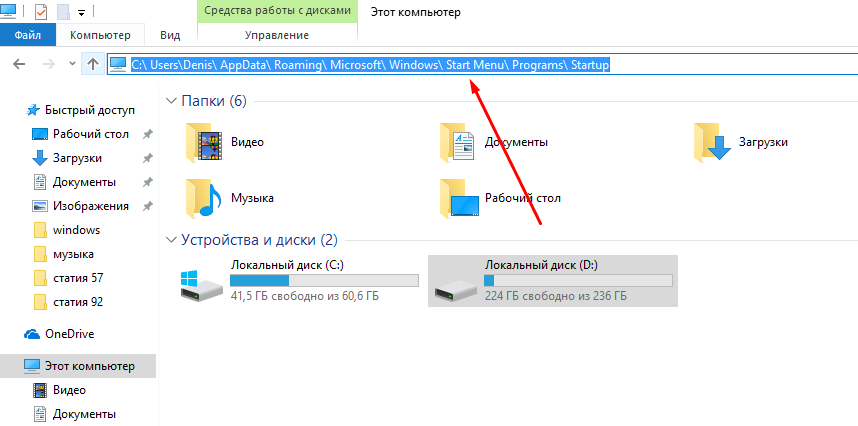Select Быстрый доступ in the sidebar
This screenshot has height=426, width=858.
pos(90,110)
